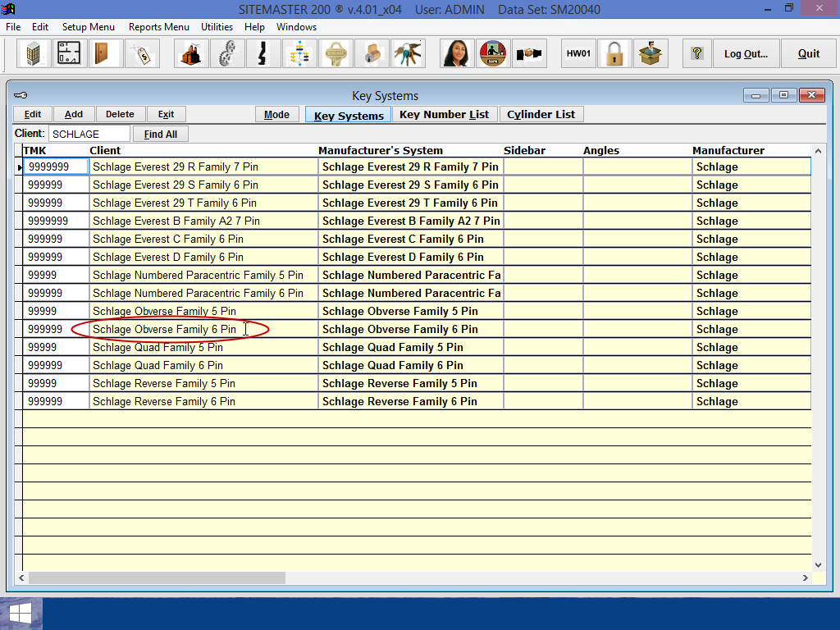This screenshot has width=840, height=630.
Task: Select Schlage Everest D Family 6 Pin client
Action: (203, 257)
